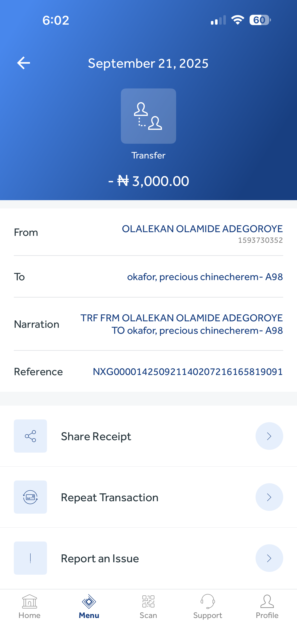Open the Profile tab
This screenshot has height=644, width=297.
(267, 606)
